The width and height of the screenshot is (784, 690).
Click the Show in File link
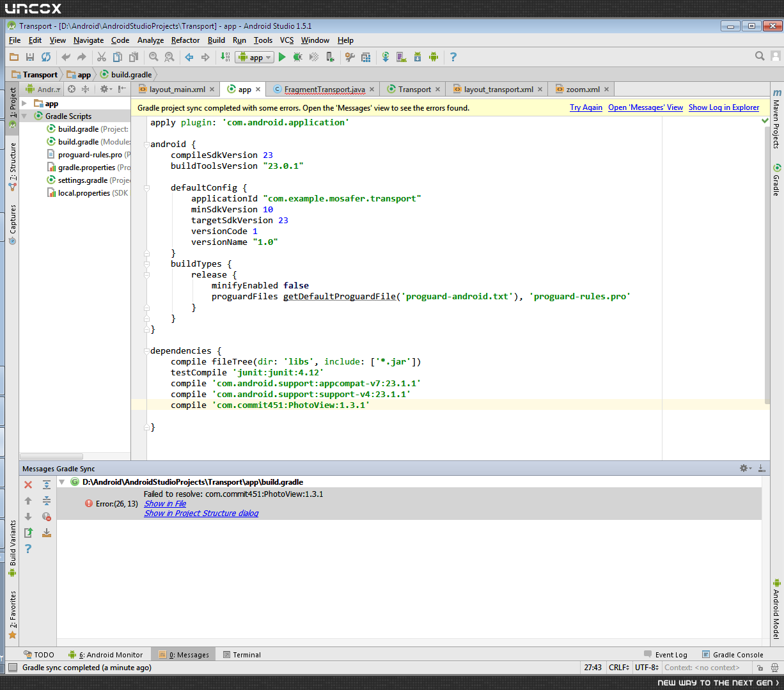165,504
